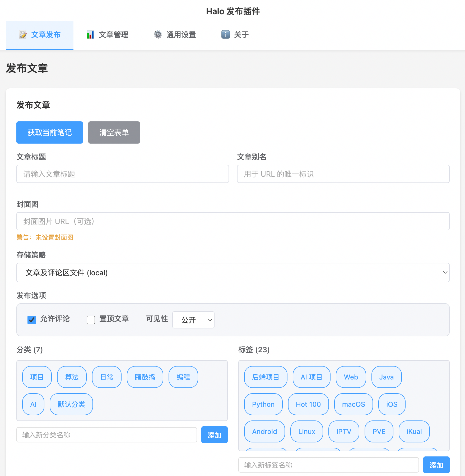Select the 项目 category chip
Image resolution: width=465 pixels, height=476 pixels.
pyautogui.click(x=37, y=377)
